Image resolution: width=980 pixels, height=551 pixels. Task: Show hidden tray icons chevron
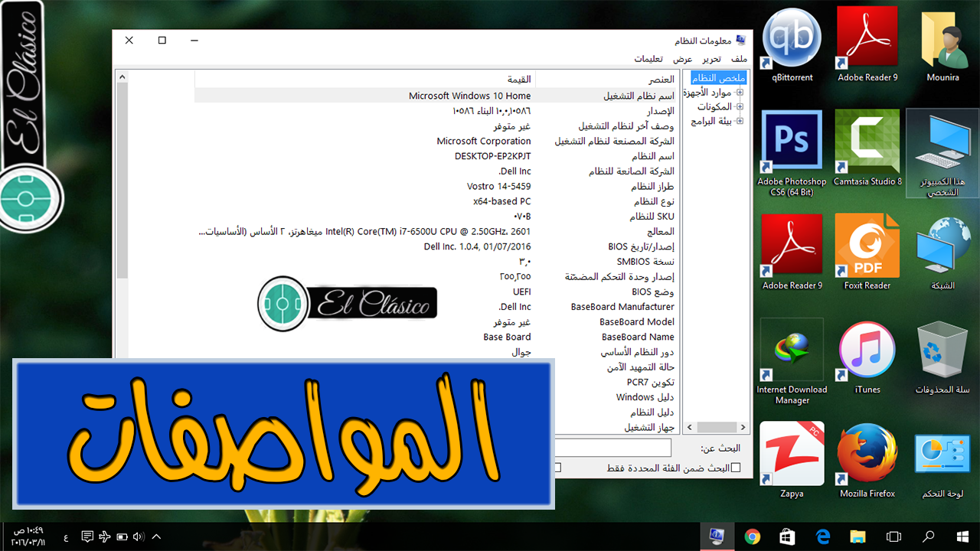coord(156,537)
